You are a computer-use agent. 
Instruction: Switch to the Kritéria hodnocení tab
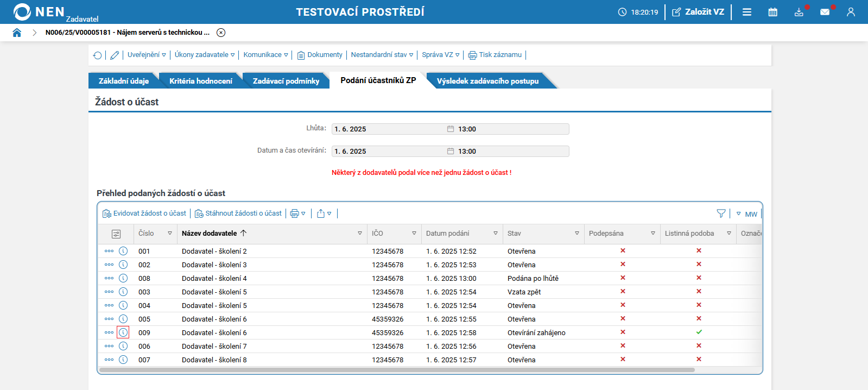[x=200, y=81]
